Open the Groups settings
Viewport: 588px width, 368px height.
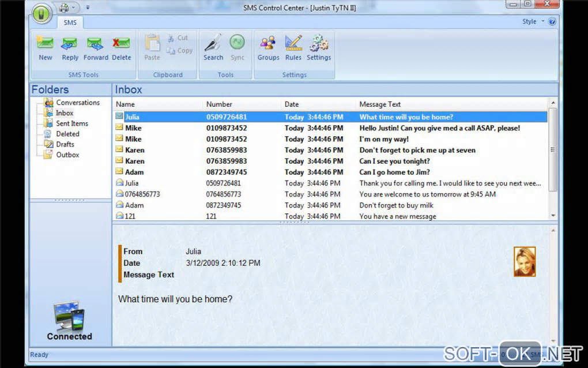(268, 48)
